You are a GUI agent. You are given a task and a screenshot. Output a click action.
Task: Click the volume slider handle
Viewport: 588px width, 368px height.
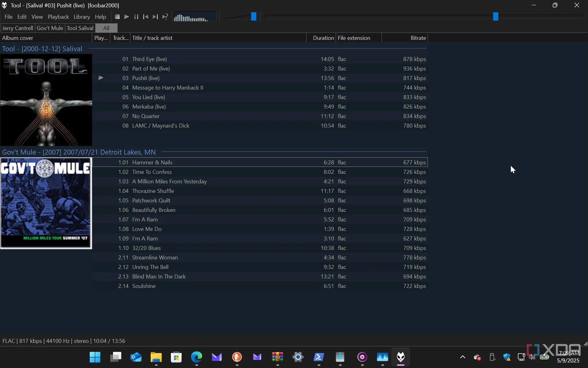[x=254, y=17]
